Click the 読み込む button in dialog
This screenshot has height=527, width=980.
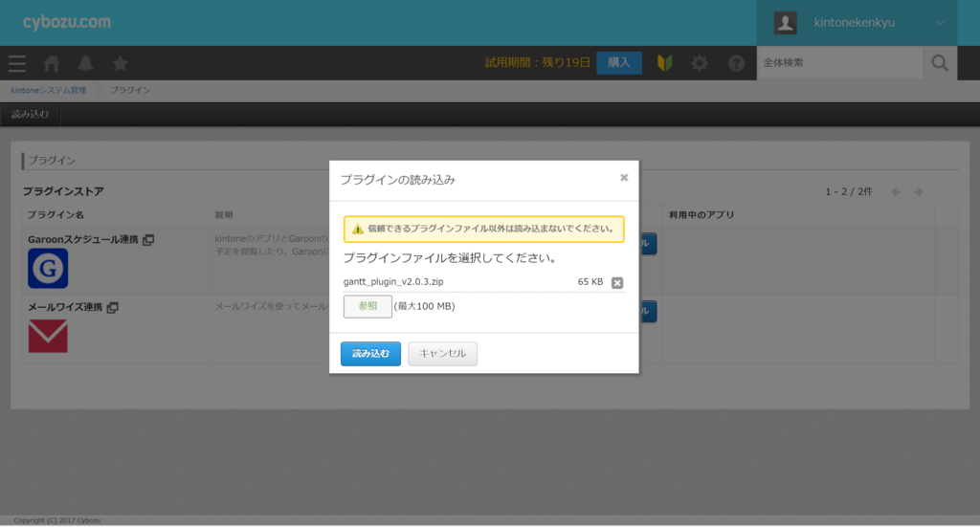click(370, 354)
